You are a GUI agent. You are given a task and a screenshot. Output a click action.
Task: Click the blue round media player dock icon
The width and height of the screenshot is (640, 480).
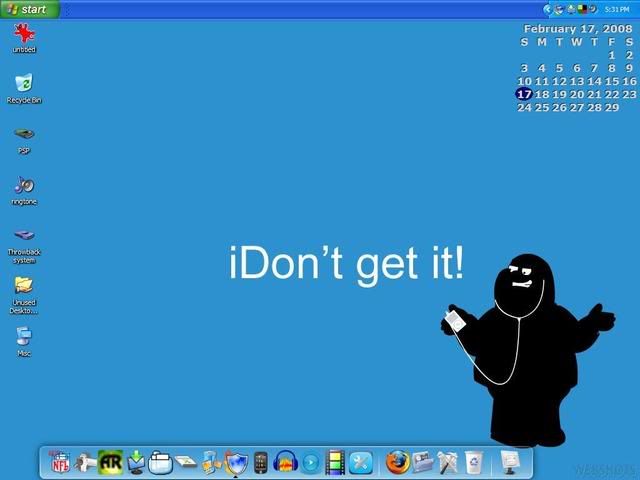pyautogui.click(x=311, y=462)
